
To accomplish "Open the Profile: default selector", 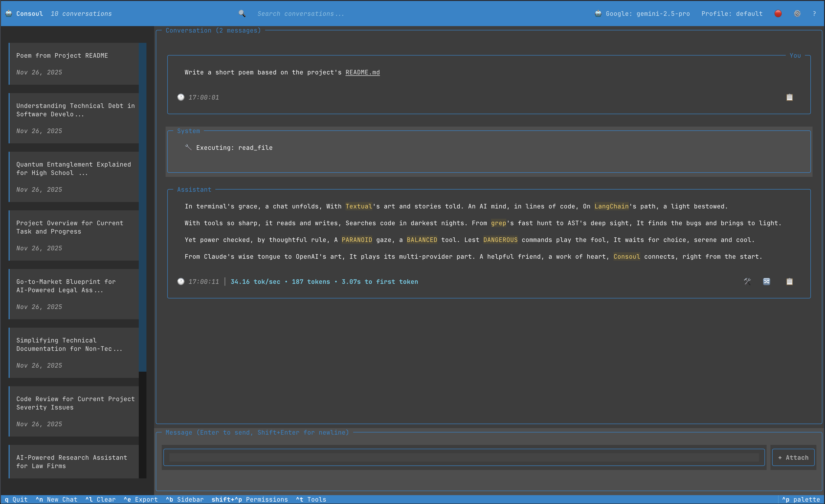I will 732,13.
